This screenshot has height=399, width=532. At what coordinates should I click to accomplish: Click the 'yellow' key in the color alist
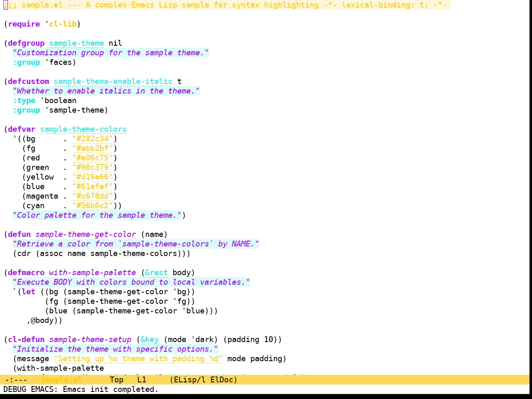point(40,177)
